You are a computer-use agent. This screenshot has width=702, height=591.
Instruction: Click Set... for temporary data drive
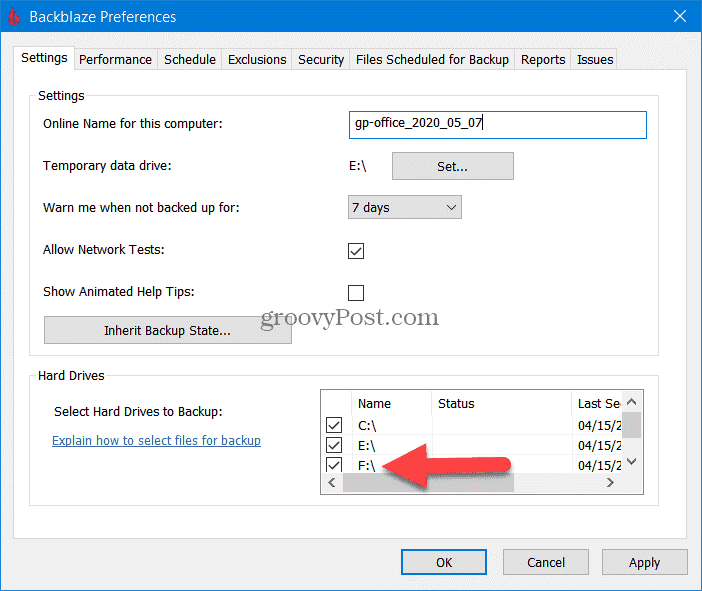coord(453,166)
